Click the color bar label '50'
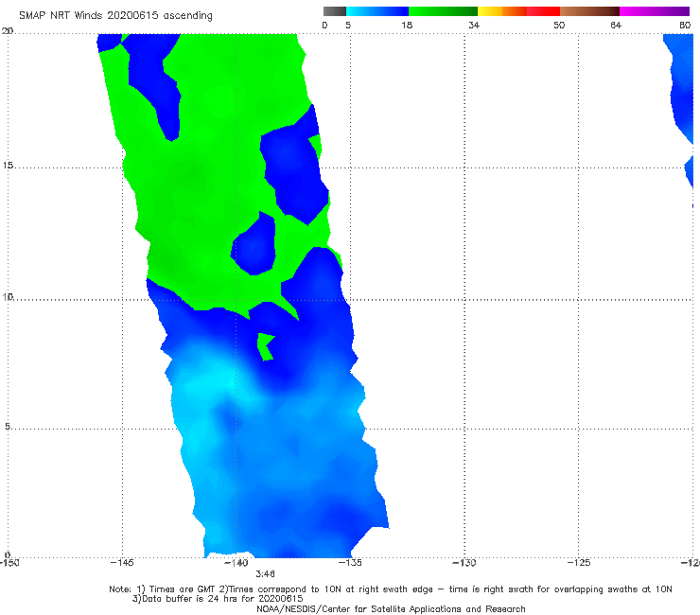The image size is (700, 615). coord(559,25)
